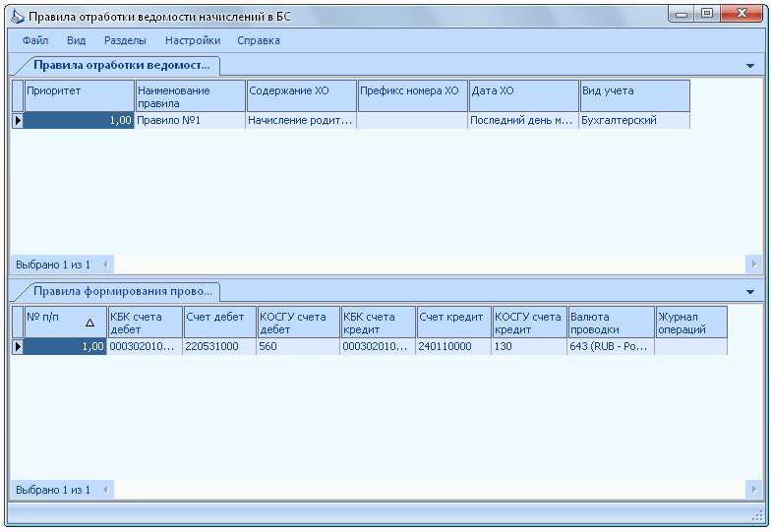Select the КБК счета кредит cell 000302010...
The width and height of the screenshot is (772, 532).
tap(378, 346)
